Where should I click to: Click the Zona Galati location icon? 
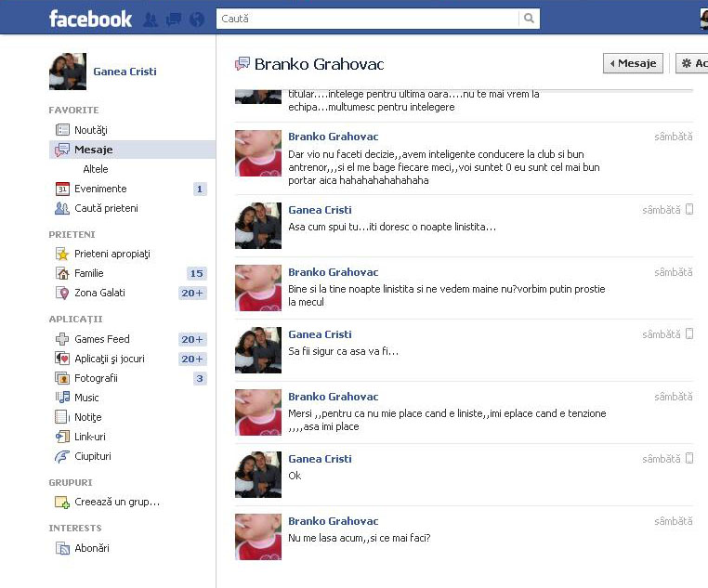pos(62,293)
